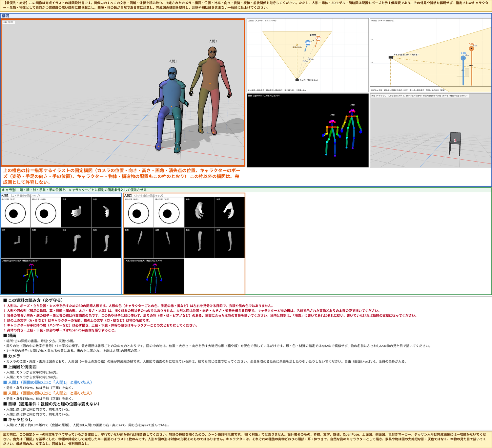Click the red number 1 on the chair
492x448 pixels.
pyautogui.click(x=455, y=140)
